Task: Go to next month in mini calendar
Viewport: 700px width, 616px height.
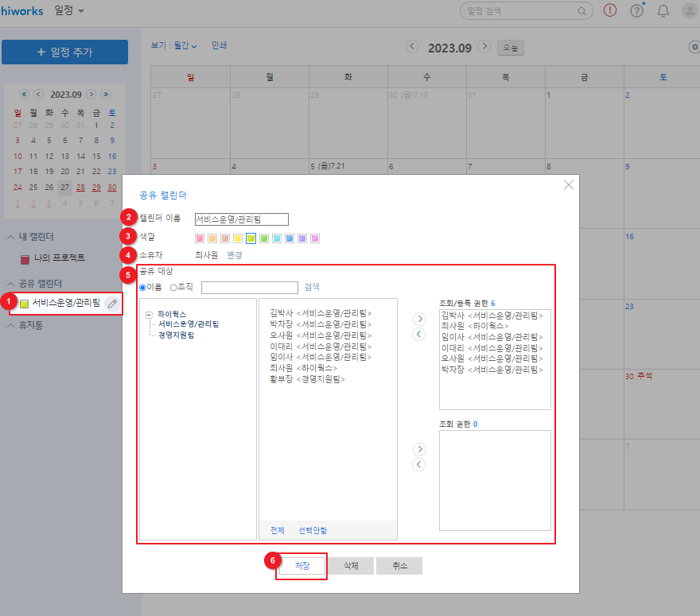Action: point(91,94)
